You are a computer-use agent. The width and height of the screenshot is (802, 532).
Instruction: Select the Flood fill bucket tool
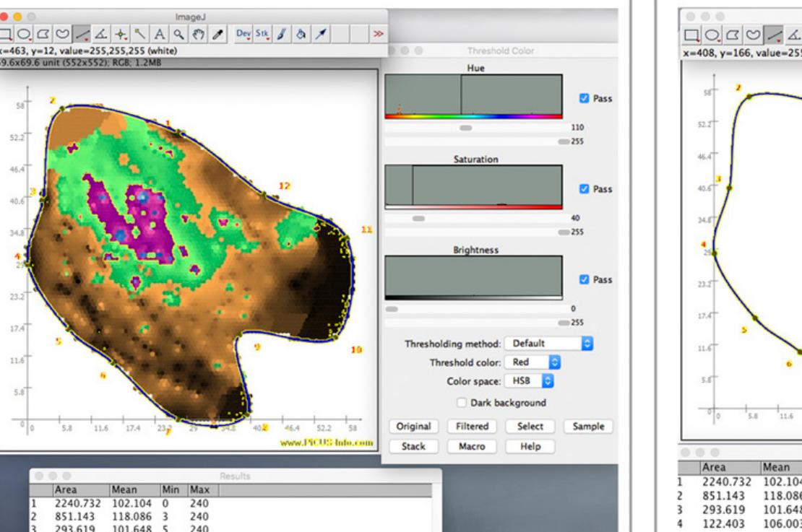300,34
